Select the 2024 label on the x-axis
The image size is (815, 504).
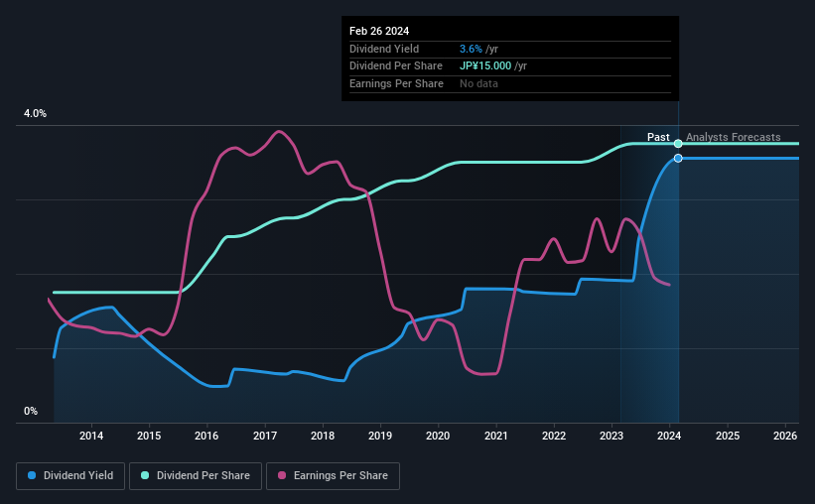[669, 436]
